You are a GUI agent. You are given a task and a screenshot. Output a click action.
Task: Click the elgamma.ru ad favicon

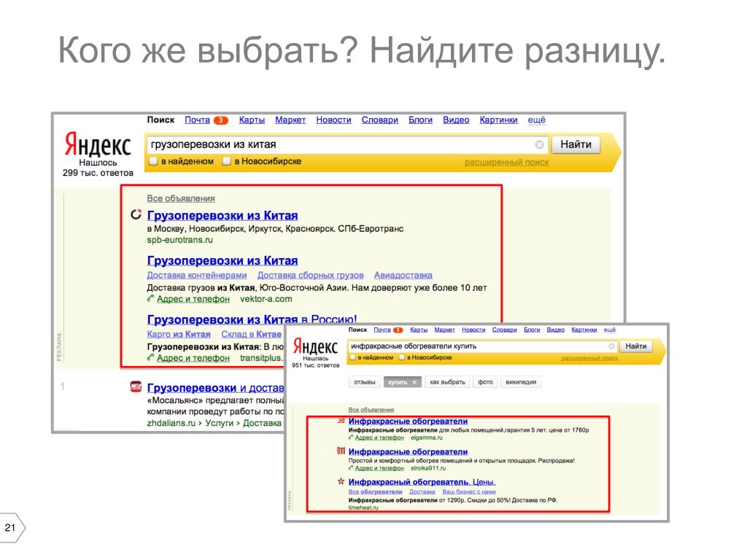tap(341, 421)
